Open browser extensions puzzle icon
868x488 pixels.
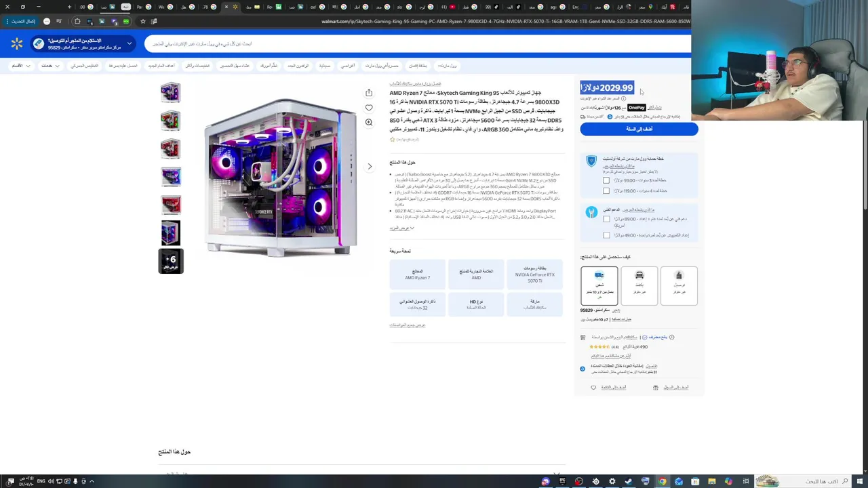(77, 21)
